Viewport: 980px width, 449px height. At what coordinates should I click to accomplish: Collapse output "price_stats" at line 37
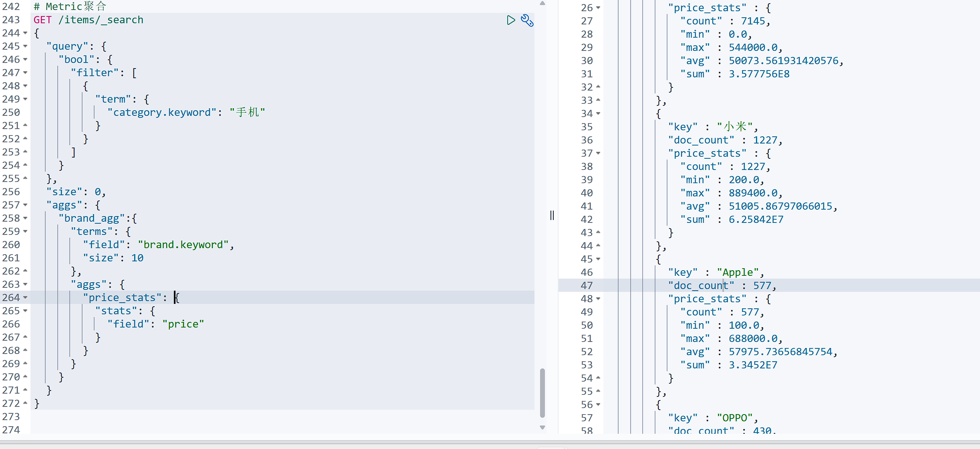click(x=598, y=154)
